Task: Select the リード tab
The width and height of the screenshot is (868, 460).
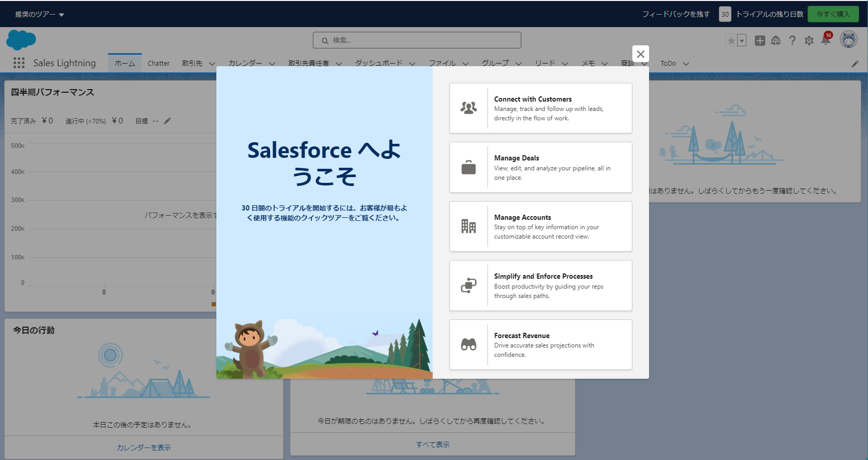Action: click(545, 63)
